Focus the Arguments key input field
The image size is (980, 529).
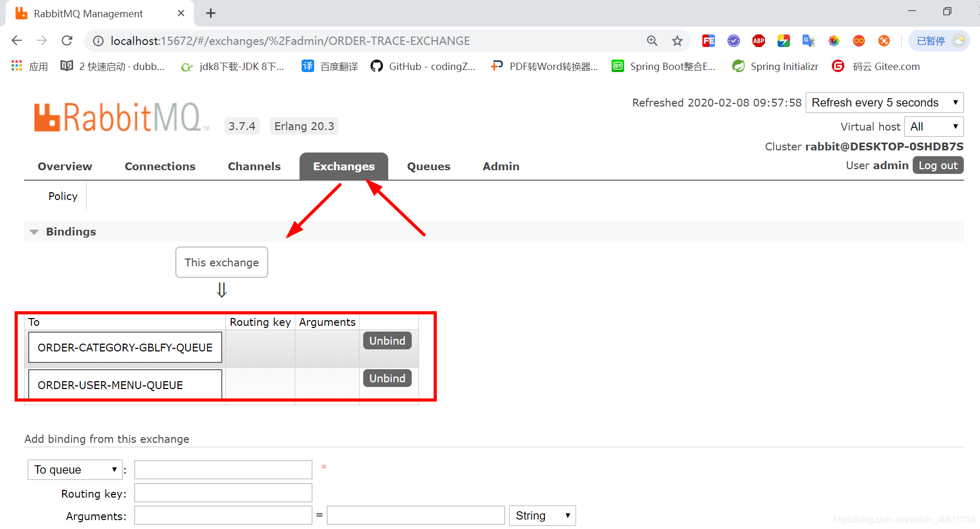coord(223,515)
